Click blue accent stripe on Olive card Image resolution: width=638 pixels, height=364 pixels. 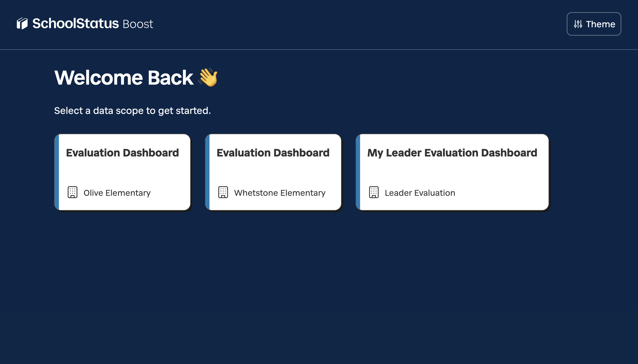(x=57, y=172)
